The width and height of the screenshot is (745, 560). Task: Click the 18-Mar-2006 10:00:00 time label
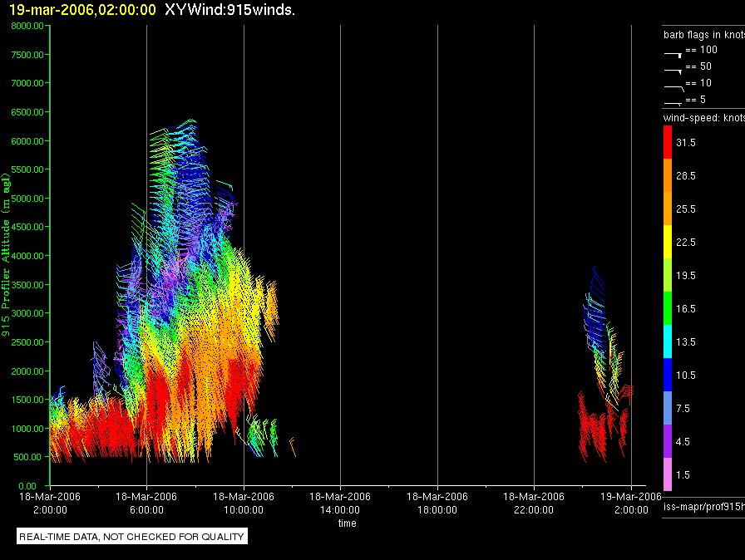tap(244, 503)
